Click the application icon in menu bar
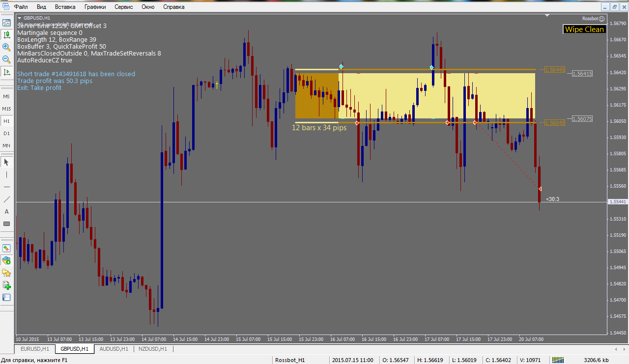This screenshot has width=629, height=364. [x=5, y=7]
